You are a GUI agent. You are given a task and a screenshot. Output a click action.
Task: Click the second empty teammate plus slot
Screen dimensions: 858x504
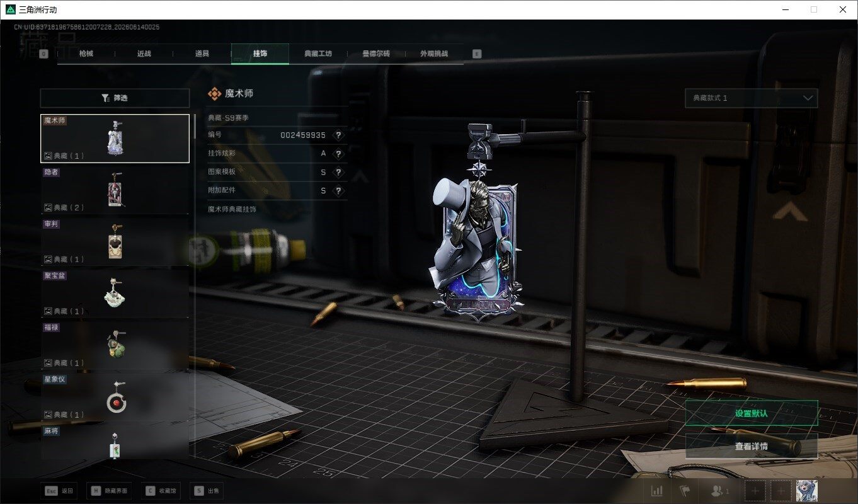(781, 491)
